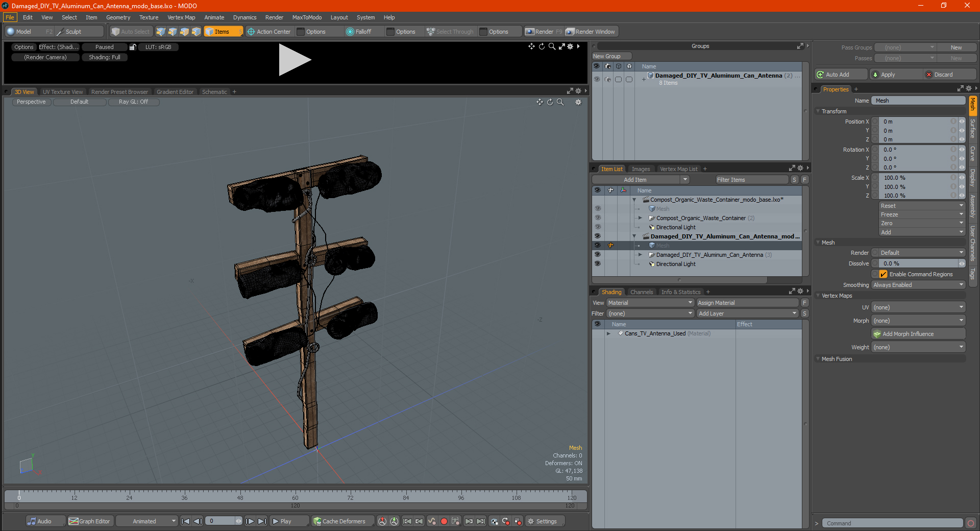This screenshot has width=980, height=531.
Task: Step to previous frame
Action: (x=198, y=521)
